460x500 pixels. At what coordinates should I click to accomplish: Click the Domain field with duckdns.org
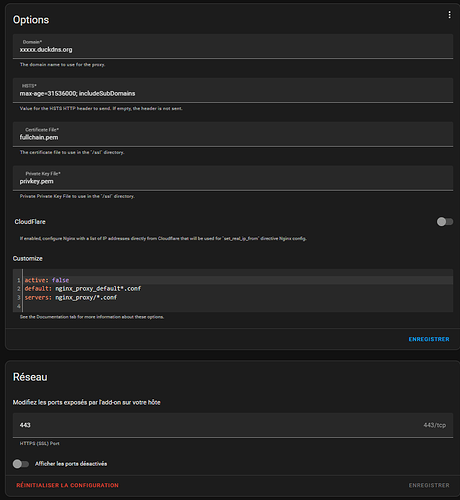(x=233, y=46)
